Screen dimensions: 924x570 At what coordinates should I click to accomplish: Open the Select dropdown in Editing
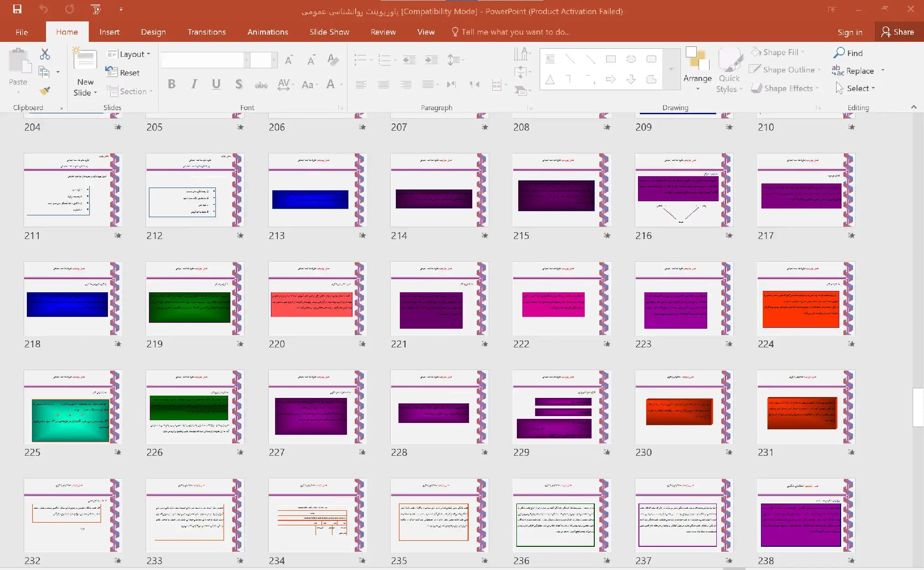(855, 88)
